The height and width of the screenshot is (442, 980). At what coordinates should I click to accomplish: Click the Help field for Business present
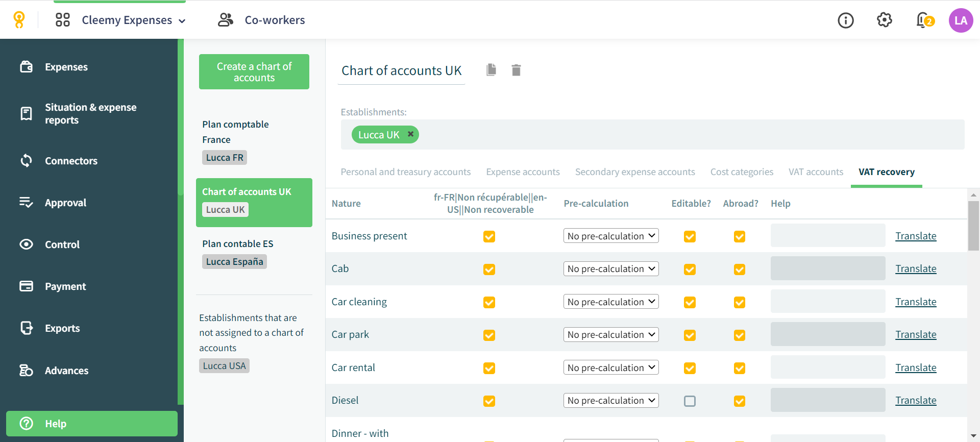pos(828,235)
